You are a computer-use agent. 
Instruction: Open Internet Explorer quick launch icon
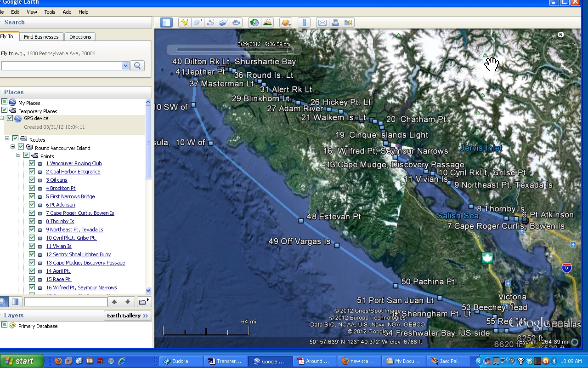121,361
